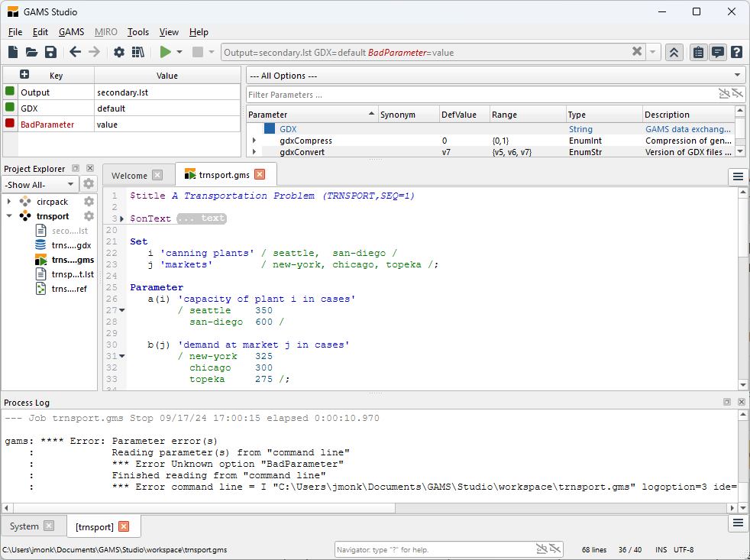Open the Show All filter dropdown
750x560 pixels.
point(40,184)
